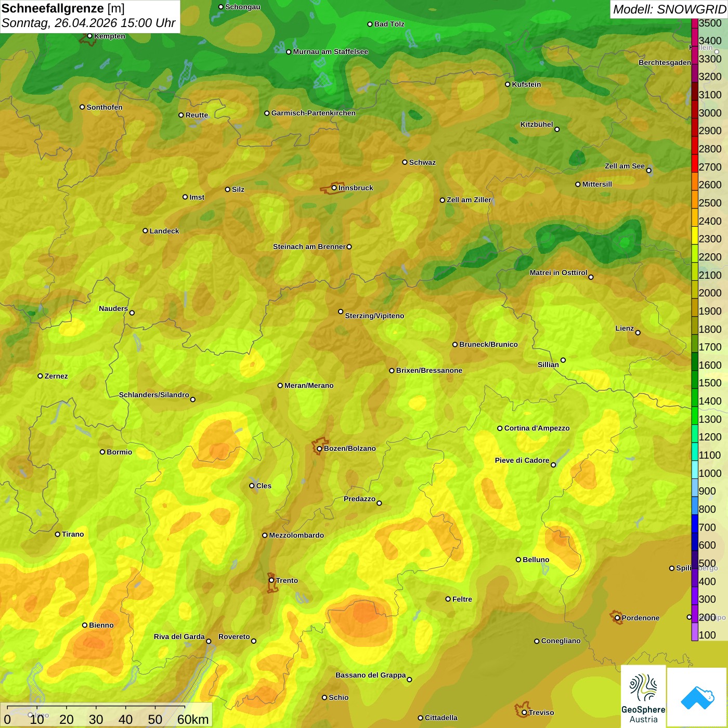This screenshot has height=728, width=728.
Task: Click the Nauders label
Action: (113, 308)
